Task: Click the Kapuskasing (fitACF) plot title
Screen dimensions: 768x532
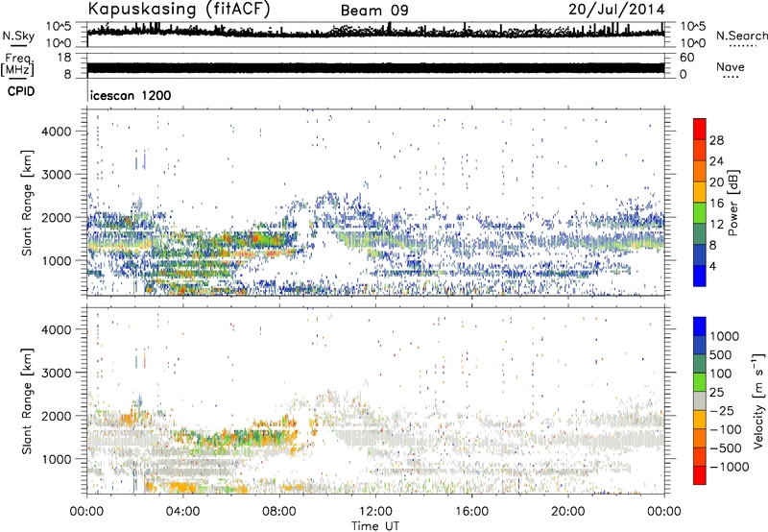Action: [180, 10]
